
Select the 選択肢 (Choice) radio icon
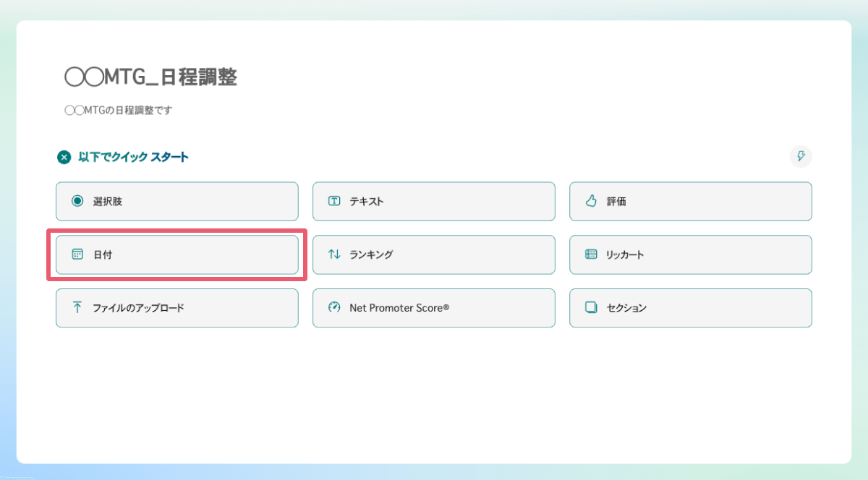pyautogui.click(x=77, y=201)
